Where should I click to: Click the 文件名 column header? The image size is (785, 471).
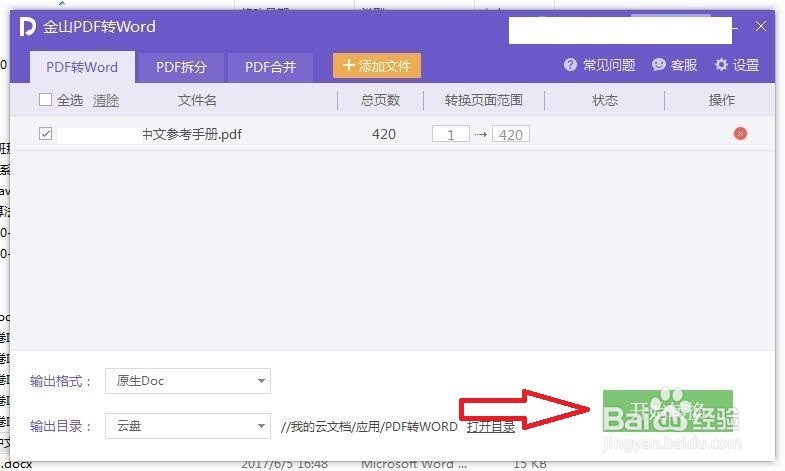point(197,100)
